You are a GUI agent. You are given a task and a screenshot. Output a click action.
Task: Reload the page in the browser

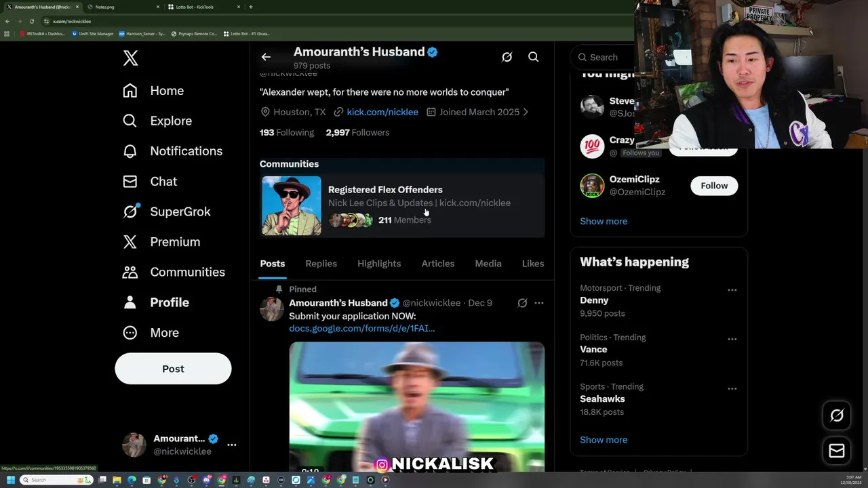pyautogui.click(x=31, y=21)
